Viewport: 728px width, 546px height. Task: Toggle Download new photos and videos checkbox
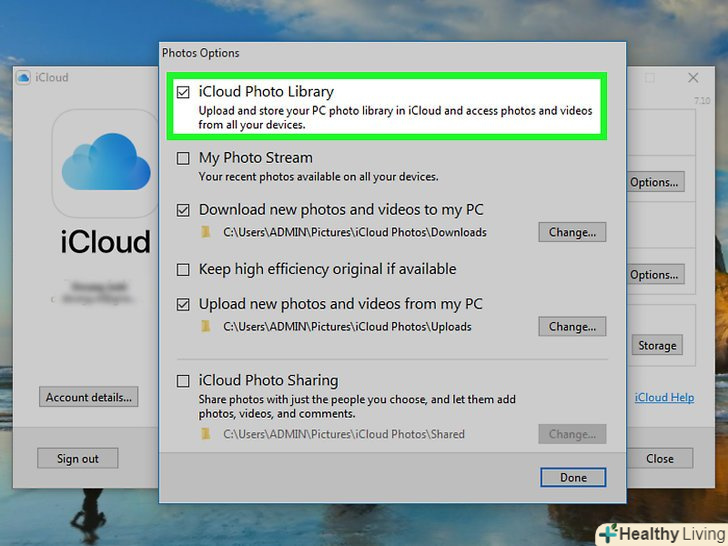183,210
